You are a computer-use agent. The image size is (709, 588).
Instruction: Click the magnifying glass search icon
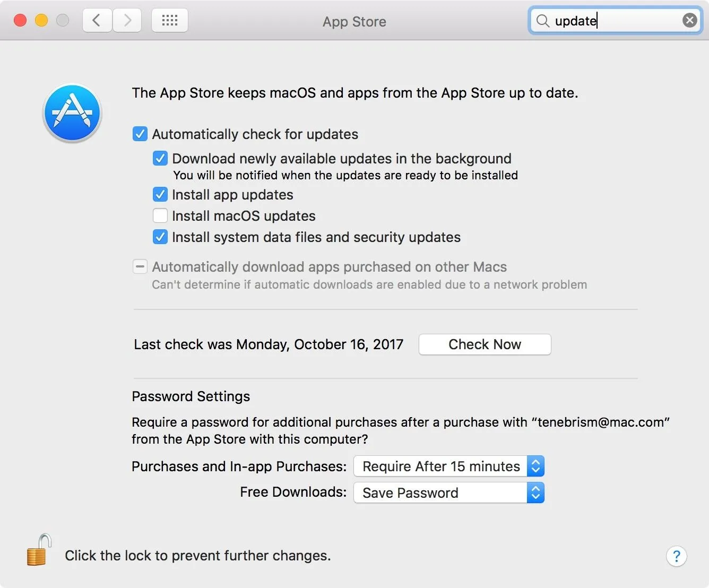point(542,21)
